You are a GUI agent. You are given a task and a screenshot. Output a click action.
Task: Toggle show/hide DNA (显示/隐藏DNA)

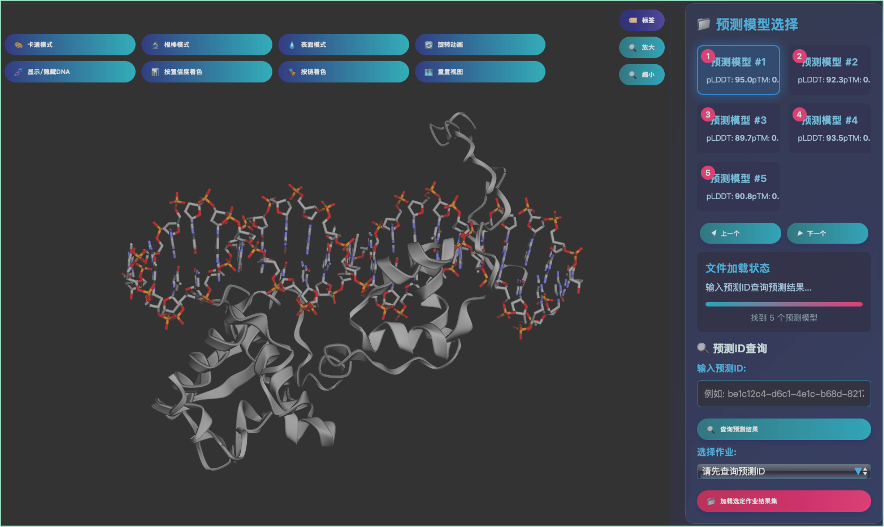coord(70,72)
